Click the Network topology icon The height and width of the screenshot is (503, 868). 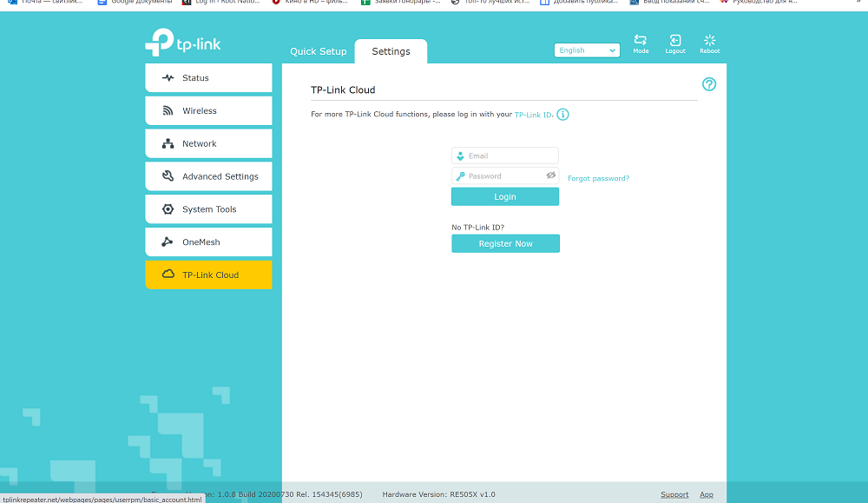pos(168,143)
